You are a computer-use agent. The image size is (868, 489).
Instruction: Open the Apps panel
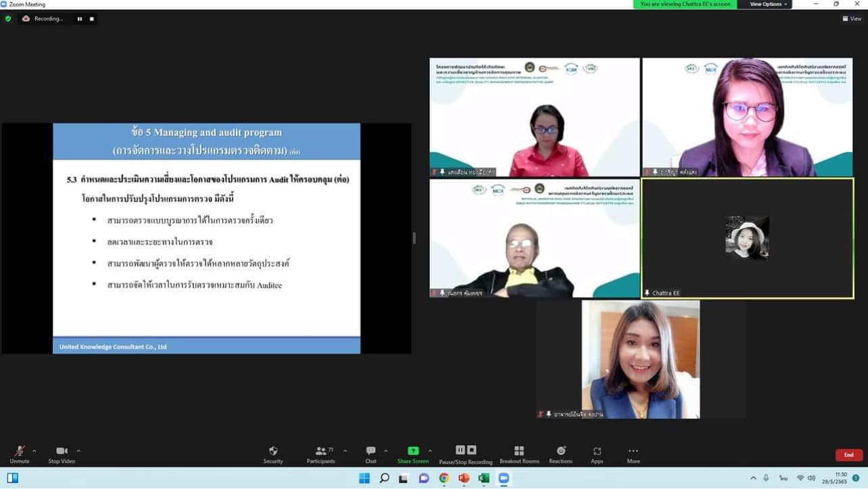pyautogui.click(x=597, y=454)
